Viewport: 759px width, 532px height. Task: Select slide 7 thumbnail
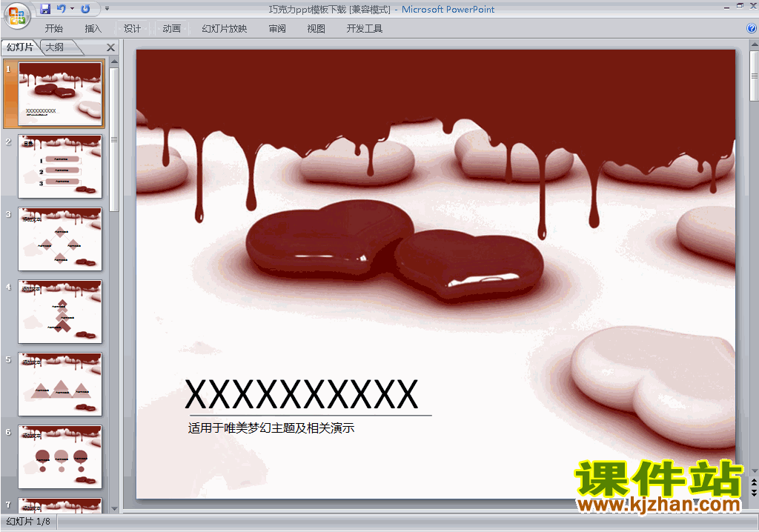[x=60, y=505]
